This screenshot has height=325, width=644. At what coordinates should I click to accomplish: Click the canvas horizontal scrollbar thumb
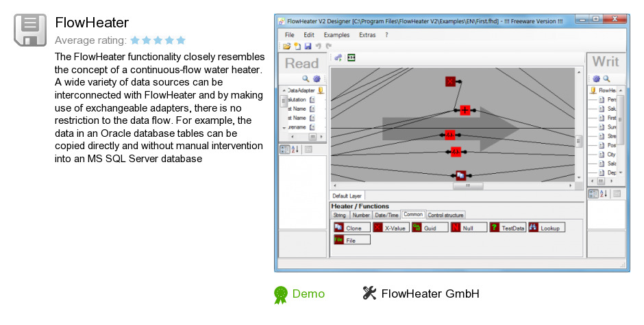(468, 186)
